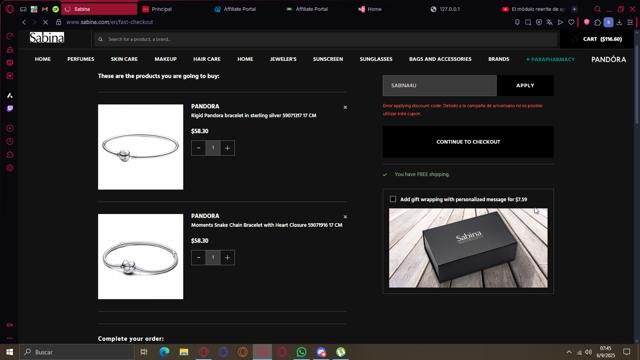Click the Sabina logo
The image size is (640, 360).
coord(47,38)
